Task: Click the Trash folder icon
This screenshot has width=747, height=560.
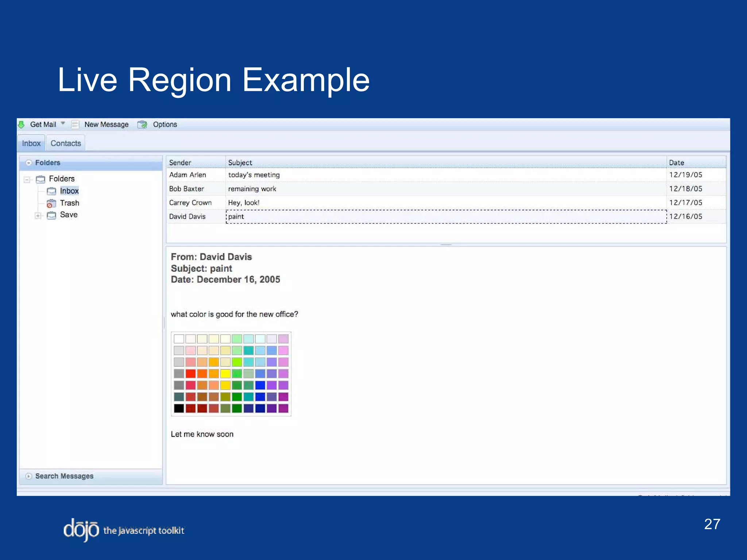Action: (51, 203)
